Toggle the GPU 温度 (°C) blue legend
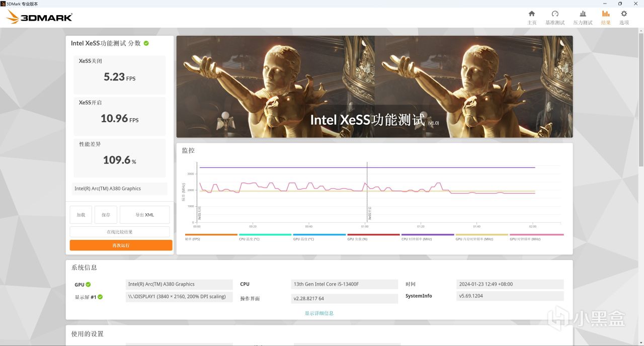Screen dimensions: 644x346 [319, 236]
